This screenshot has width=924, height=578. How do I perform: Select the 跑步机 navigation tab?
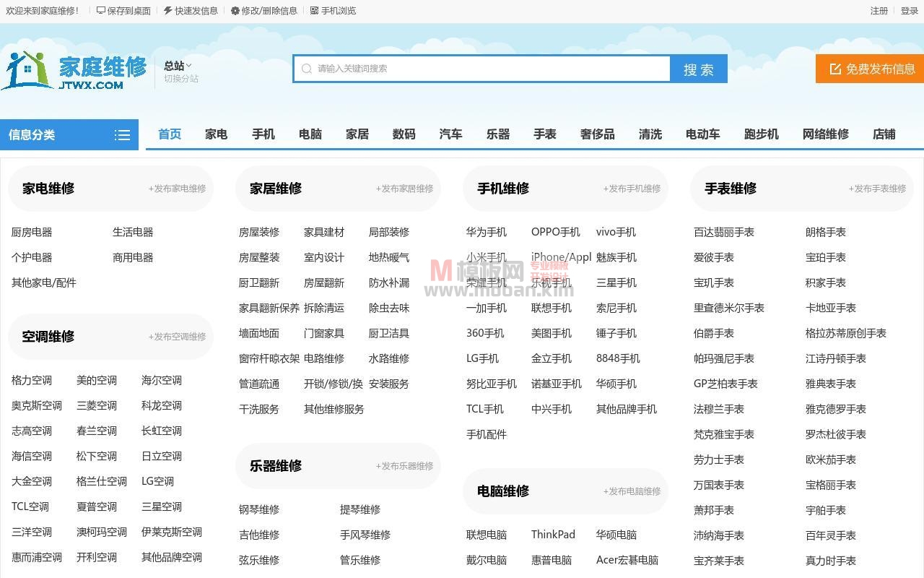pyautogui.click(x=762, y=134)
